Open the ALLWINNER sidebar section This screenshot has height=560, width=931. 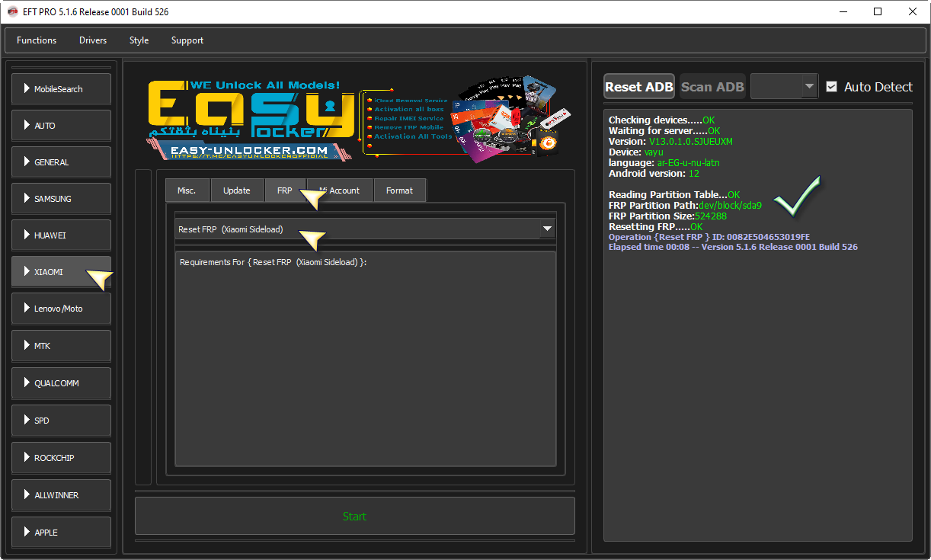61,495
